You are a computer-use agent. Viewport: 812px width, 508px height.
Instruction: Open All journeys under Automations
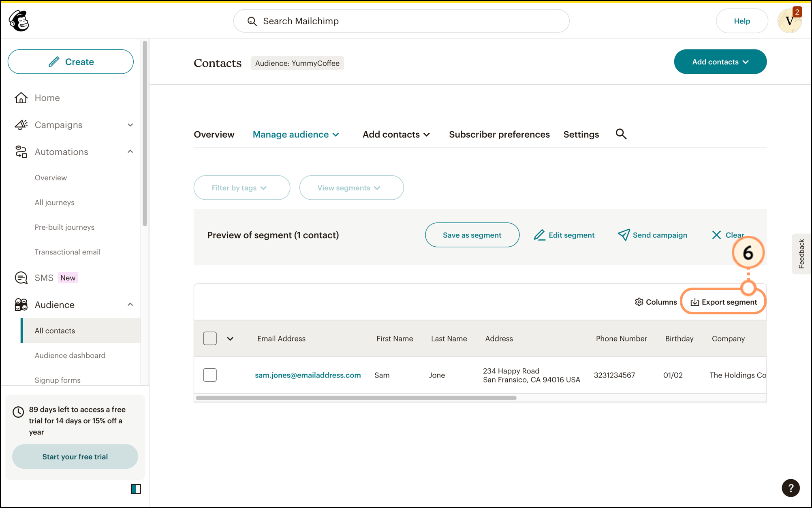pyautogui.click(x=55, y=202)
